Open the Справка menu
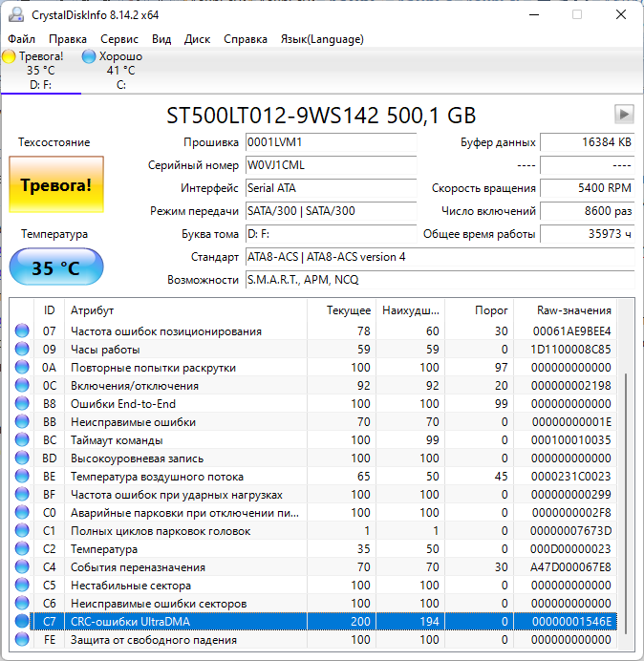The height and width of the screenshot is (661, 644). (246, 39)
